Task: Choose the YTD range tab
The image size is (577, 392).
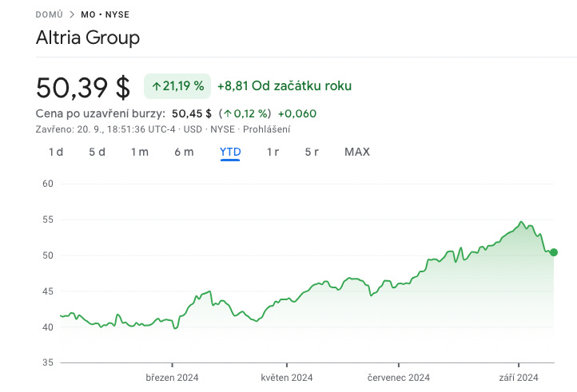Action: tap(230, 152)
